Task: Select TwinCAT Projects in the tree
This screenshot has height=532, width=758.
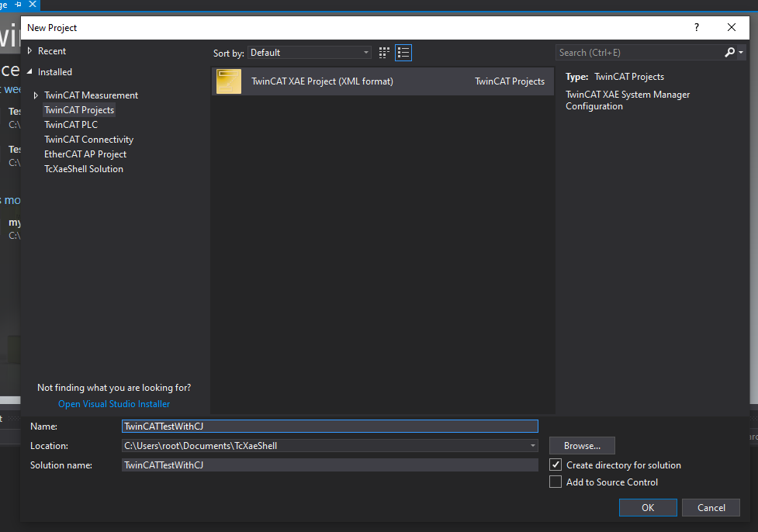Action: (79, 110)
